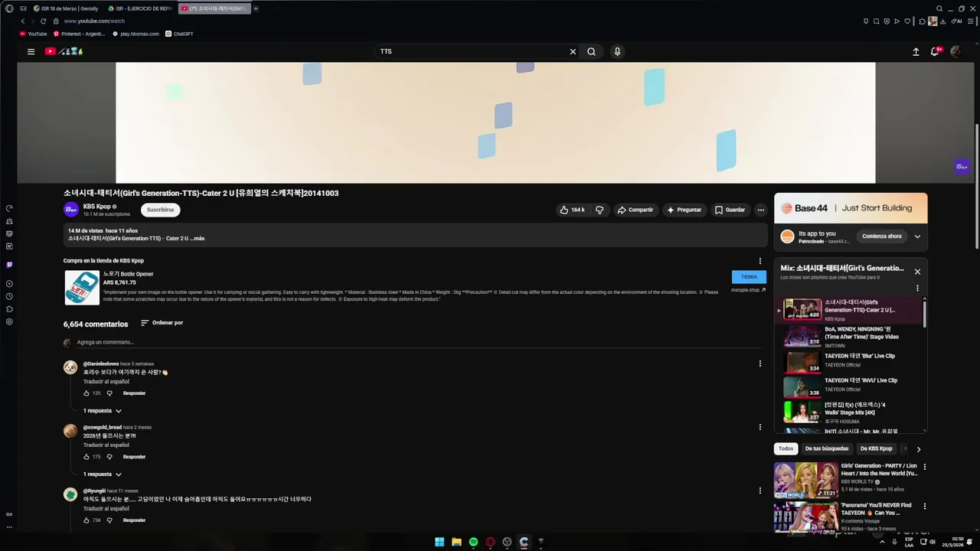Click the Preguntar ask button
Image resolution: width=980 pixels, height=551 pixels.
click(x=684, y=210)
